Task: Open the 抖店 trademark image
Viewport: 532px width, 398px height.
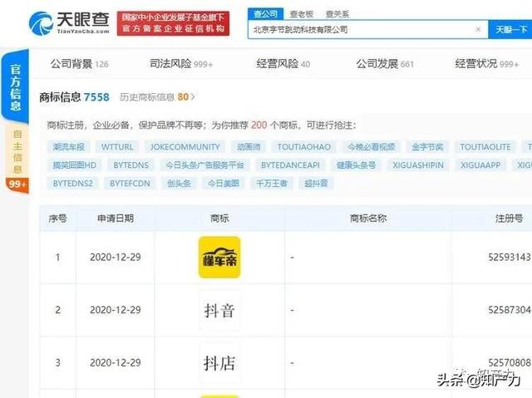Action: pos(219,363)
